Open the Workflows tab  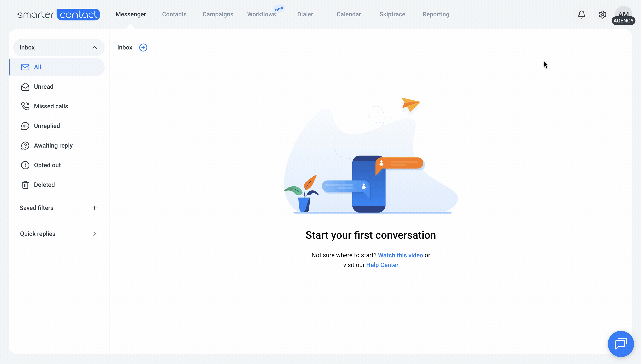click(261, 15)
